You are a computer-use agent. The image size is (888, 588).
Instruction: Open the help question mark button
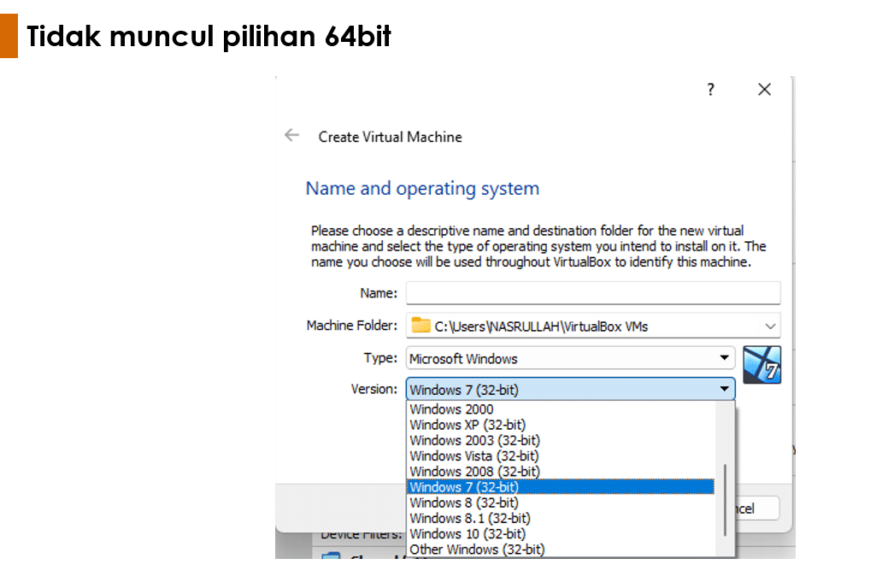tap(711, 90)
